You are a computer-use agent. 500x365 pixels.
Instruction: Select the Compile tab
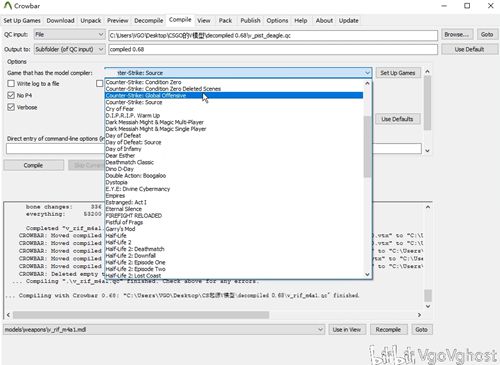(180, 20)
